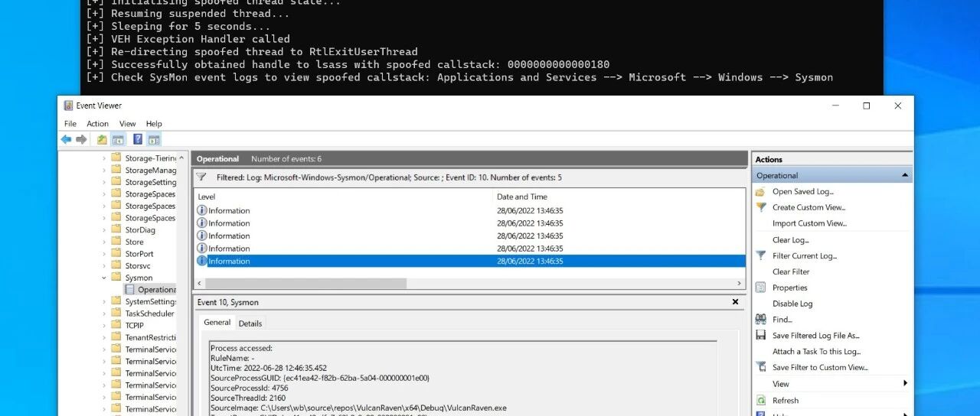Toggle the Show/Hide Console Tree toolbar icon
The height and width of the screenshot is (416, 980).
click(118, 139)
